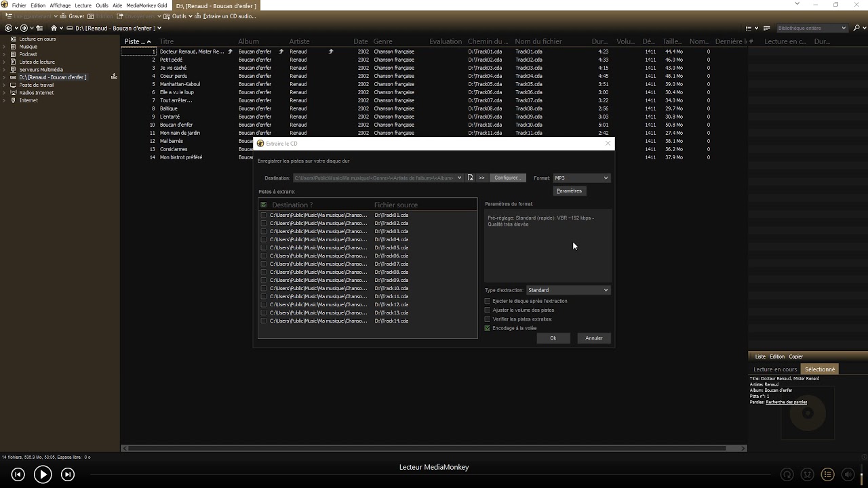Image resolution: width=868 pixels, height=488 pixels.
Task: Click the browse folder icon beside Destination
Action: [470, 178]
